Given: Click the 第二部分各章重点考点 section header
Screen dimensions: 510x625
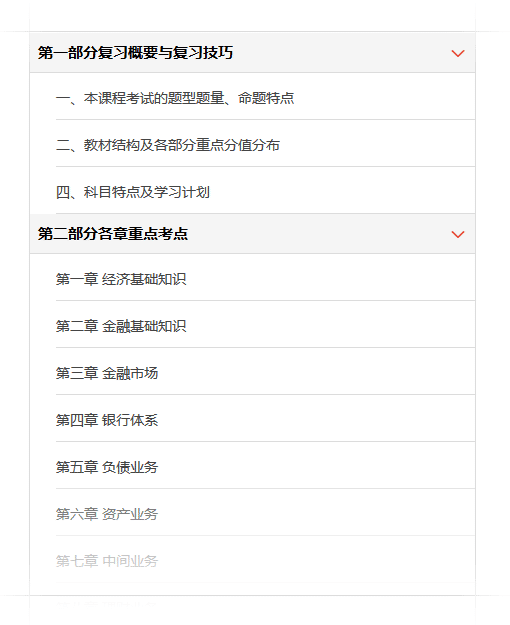Looking at the screenshot, I should tap(252, 234).
